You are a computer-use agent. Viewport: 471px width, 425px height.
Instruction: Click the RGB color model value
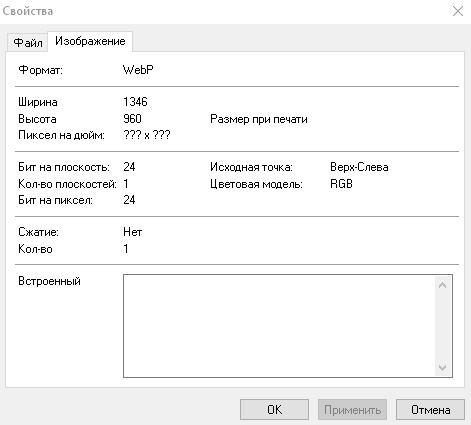(x=341, y=184)
